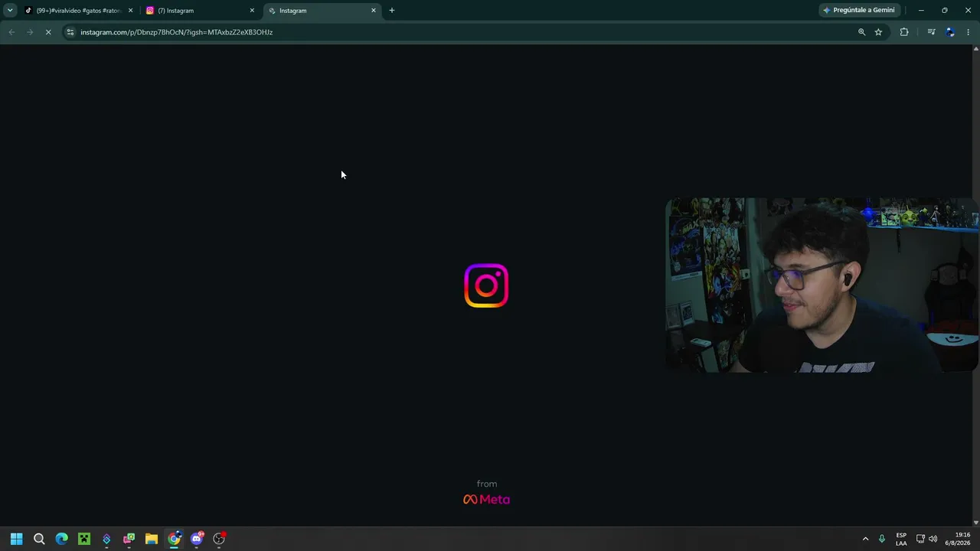Click the "Pregúntale a Gemini" button
This screenshot has height=551, width=980.
pyautogui.click(x=858, y=10)
